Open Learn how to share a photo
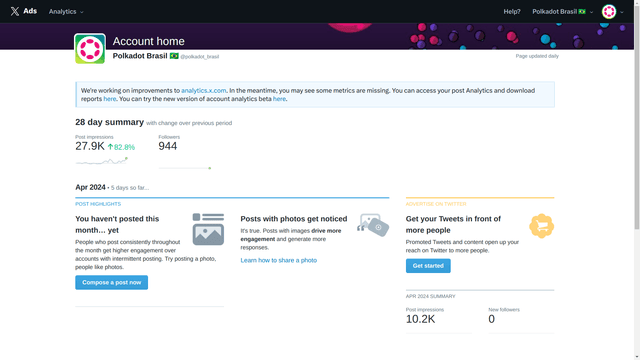 [278, 260]
